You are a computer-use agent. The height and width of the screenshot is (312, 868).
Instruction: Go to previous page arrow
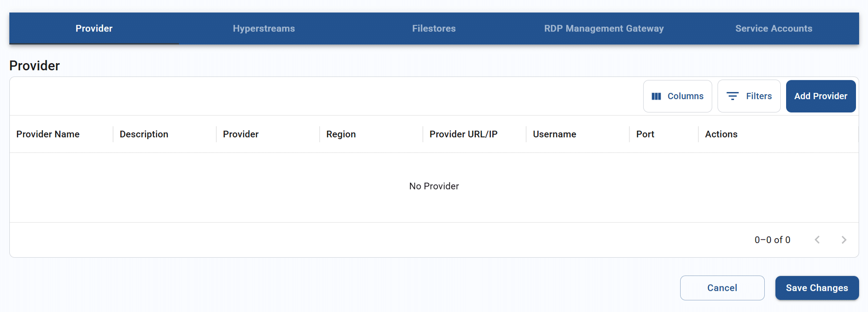(817, 240)
